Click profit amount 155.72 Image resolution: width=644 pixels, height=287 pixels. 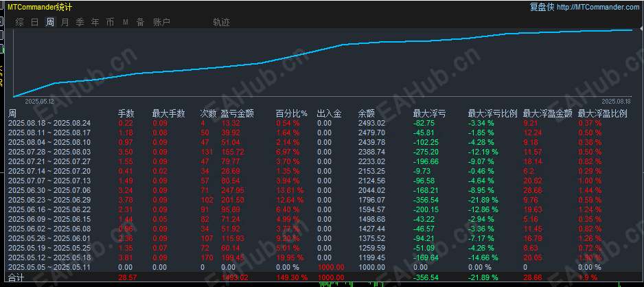point(232,152)
